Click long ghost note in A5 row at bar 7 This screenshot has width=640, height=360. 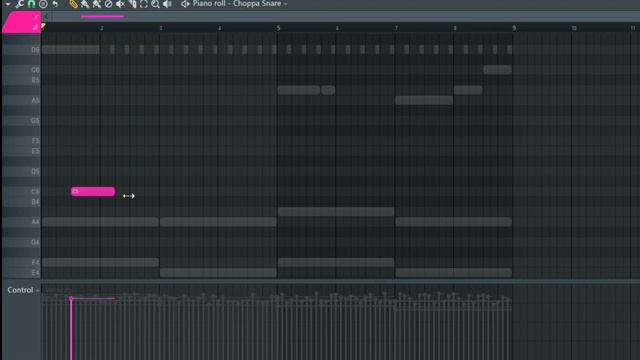(x=424, y=100)
